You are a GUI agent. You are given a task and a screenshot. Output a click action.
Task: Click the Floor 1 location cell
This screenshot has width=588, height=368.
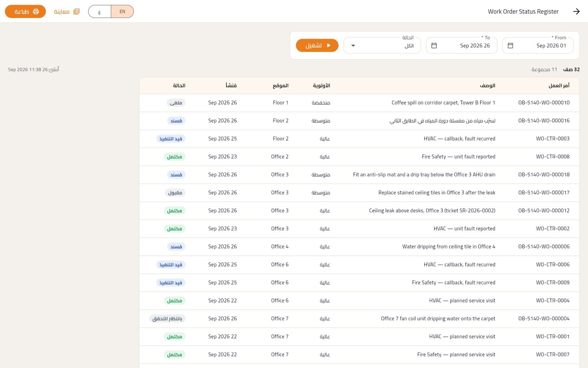point(281,103)
